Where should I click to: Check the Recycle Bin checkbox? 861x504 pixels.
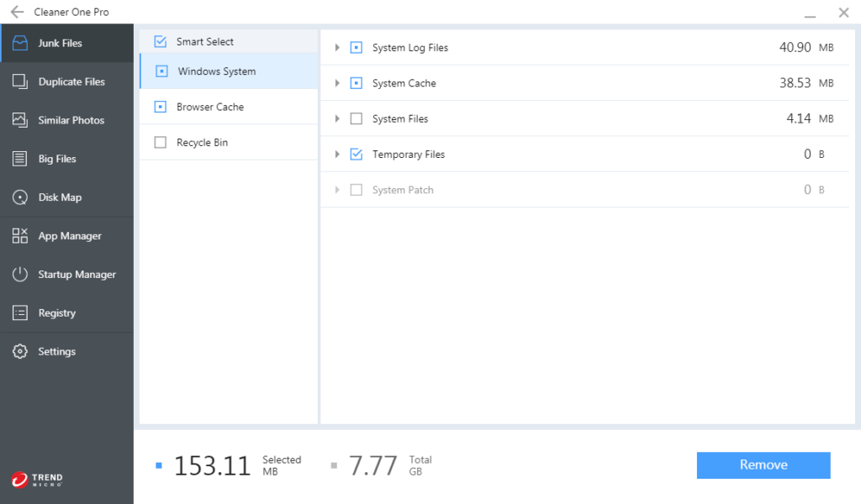[161, 143]
